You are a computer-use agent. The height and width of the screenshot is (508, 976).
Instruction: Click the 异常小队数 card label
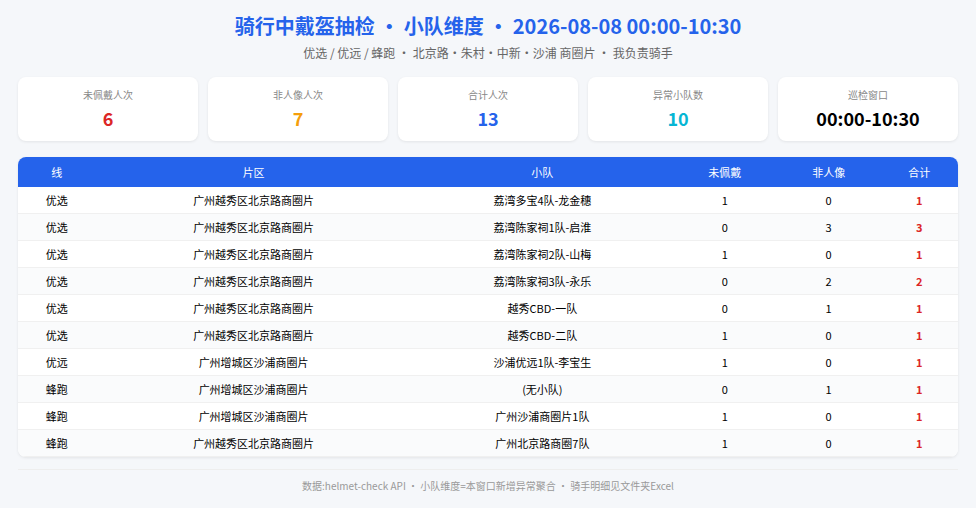pyautogui.click(x=678, y=95)
